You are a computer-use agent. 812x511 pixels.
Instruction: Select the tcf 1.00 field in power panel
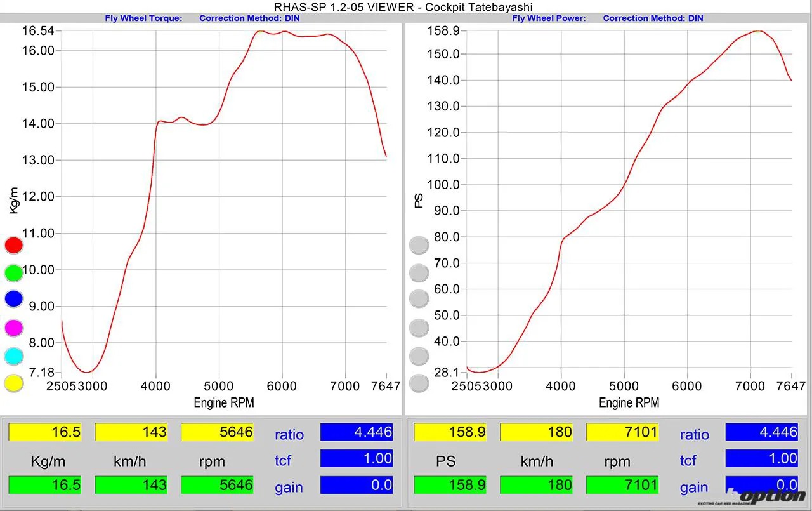click(x=761, y=458)
